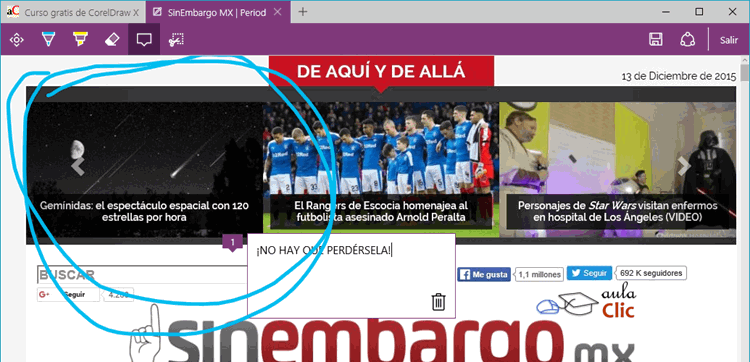Save the web note with disk icon
This screenshot has width=750, height=362.
pyautogui.click(x=656, y=40)
